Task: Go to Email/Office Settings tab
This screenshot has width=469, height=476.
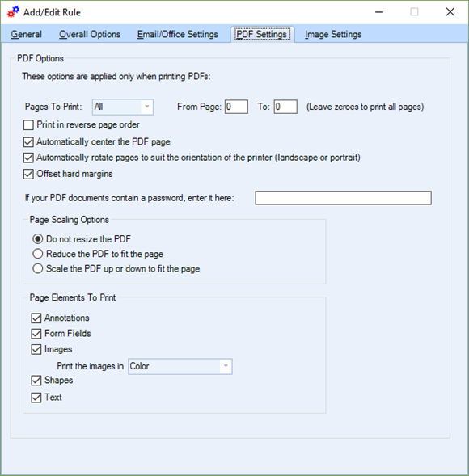Action: point(177,34)
